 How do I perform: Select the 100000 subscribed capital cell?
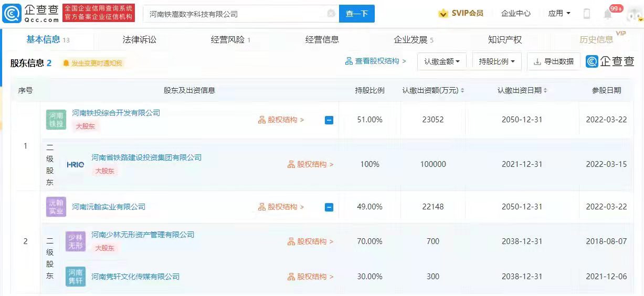[433, 164]
